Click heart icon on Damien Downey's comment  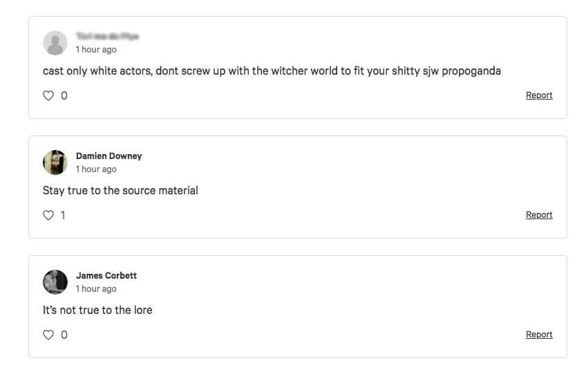coord(48,215)
